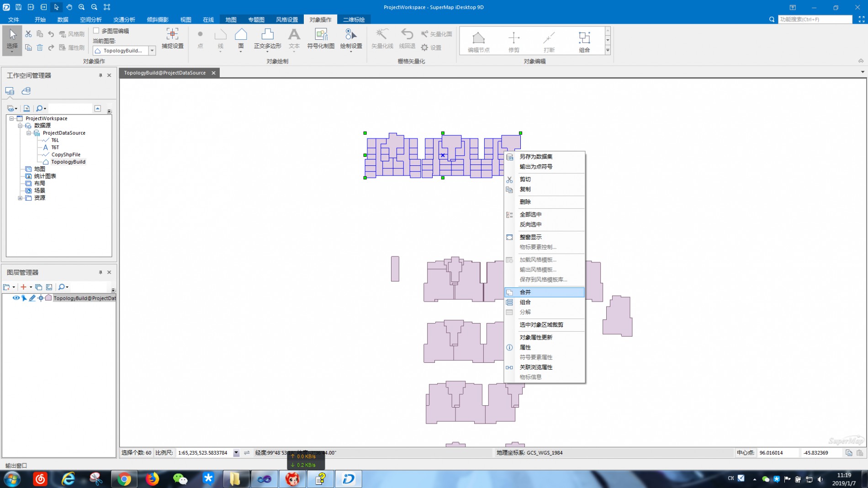The width and height of the screenshot is (868, 488).
Task: Open the 风格设置 ribbon tab
Action: coord(286,20)
